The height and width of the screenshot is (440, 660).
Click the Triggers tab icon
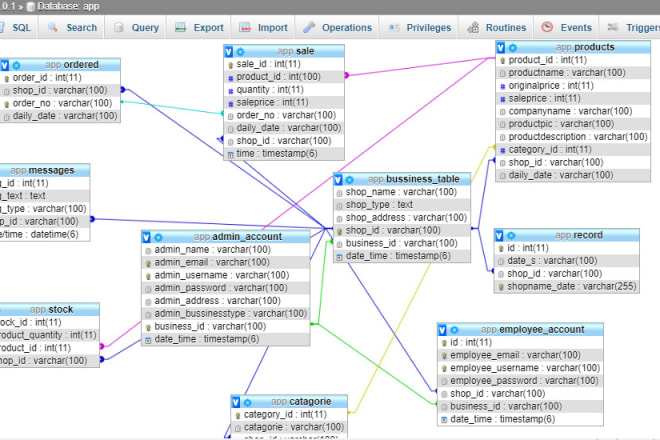(613, 27)
